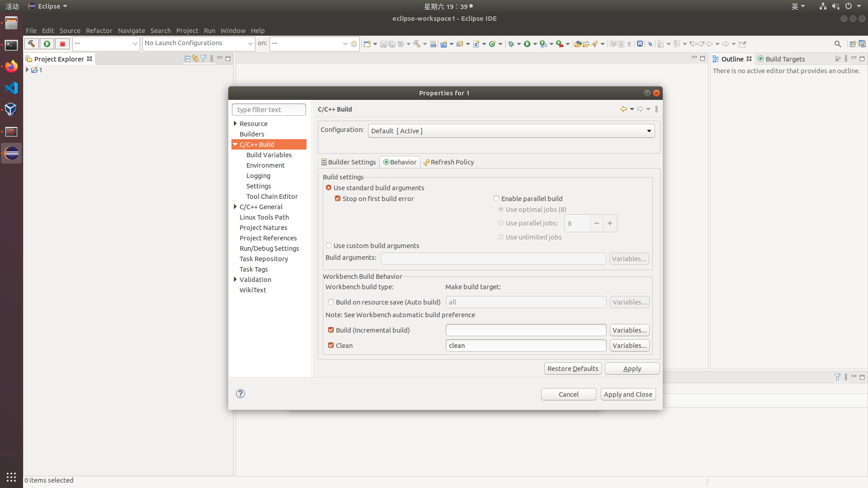Click the New wizard toolbar icon
This screenshot has height=488, width=868.
(x=367, y=44)
